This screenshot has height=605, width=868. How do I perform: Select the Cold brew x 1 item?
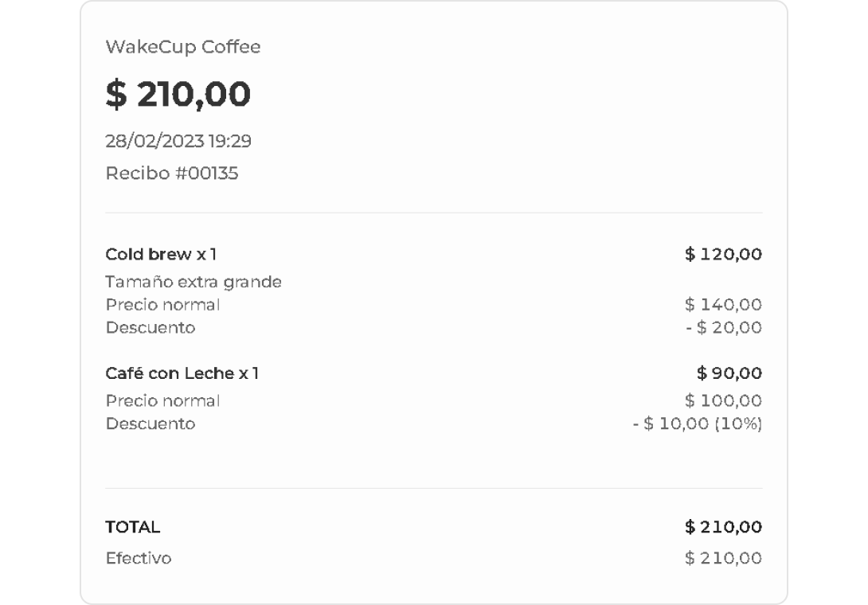pyautogui.click(x=161, y=255)
